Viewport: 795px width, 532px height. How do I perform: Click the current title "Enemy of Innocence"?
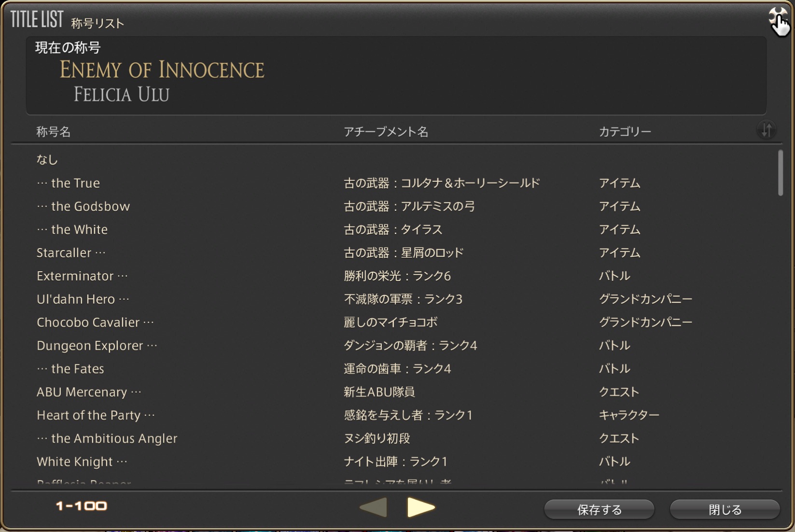(162, 70)
